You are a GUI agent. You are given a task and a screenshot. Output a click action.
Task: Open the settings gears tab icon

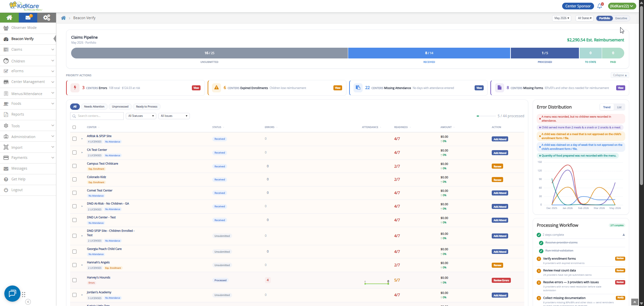coord(47,17)
